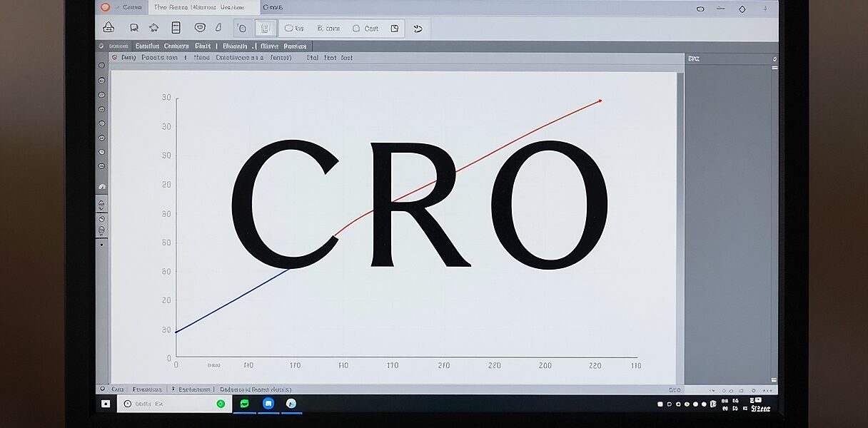Click the curved arrow icon ending the toolbar

[418, 29]
